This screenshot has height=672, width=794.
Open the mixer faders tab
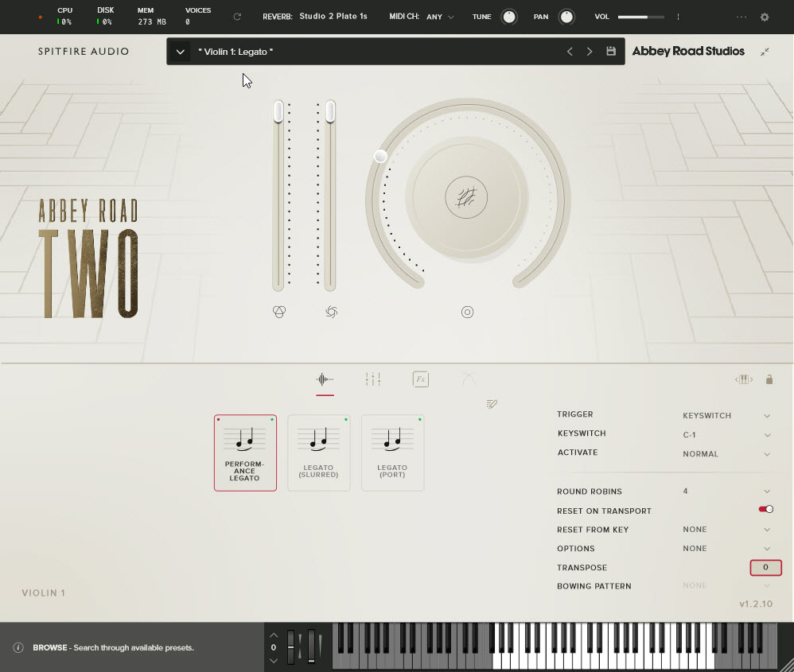pos(372,379)
